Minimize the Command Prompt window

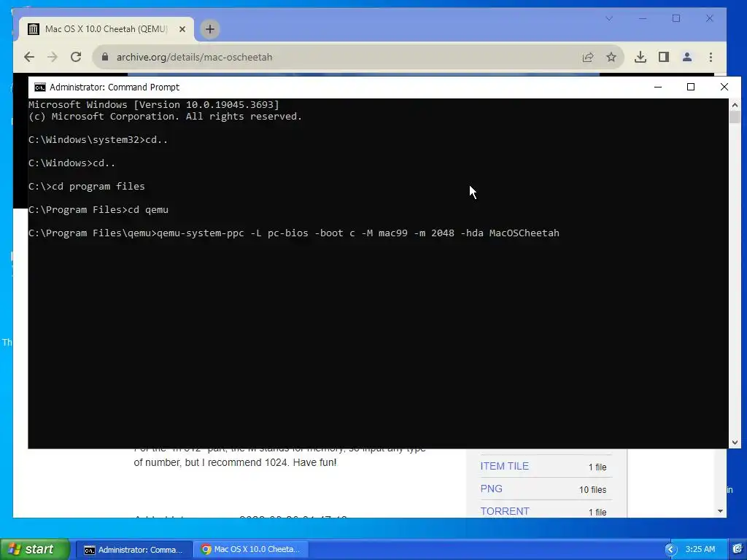(x=658, y=87)
